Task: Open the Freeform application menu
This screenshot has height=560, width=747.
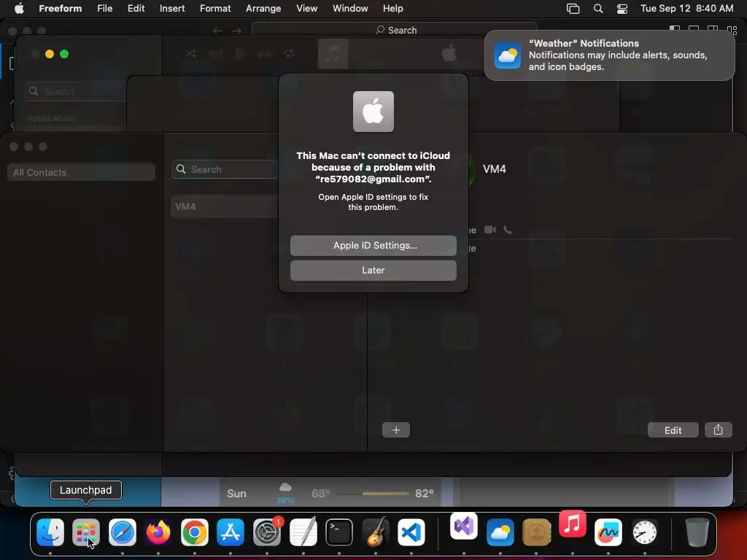Action: [60, 9]
